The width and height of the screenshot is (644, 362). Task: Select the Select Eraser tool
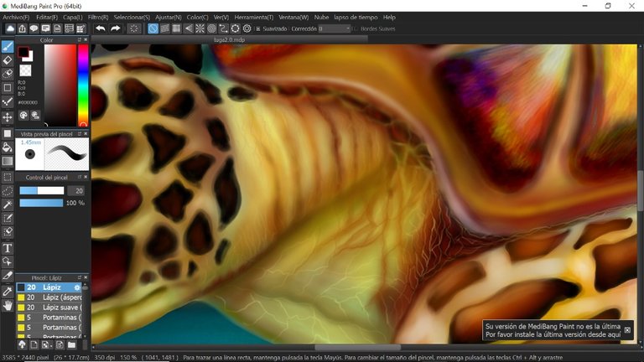point(8,232)
